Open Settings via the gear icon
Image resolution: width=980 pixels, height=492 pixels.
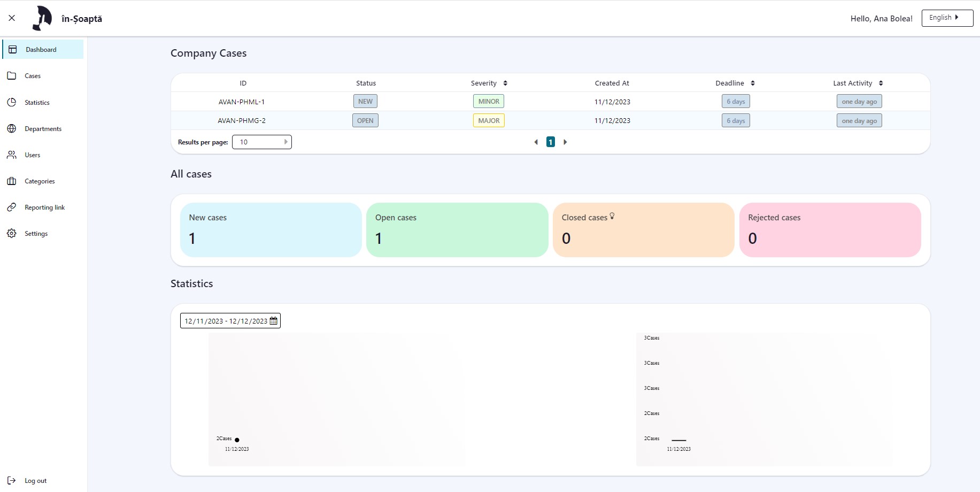coord(12,234)
